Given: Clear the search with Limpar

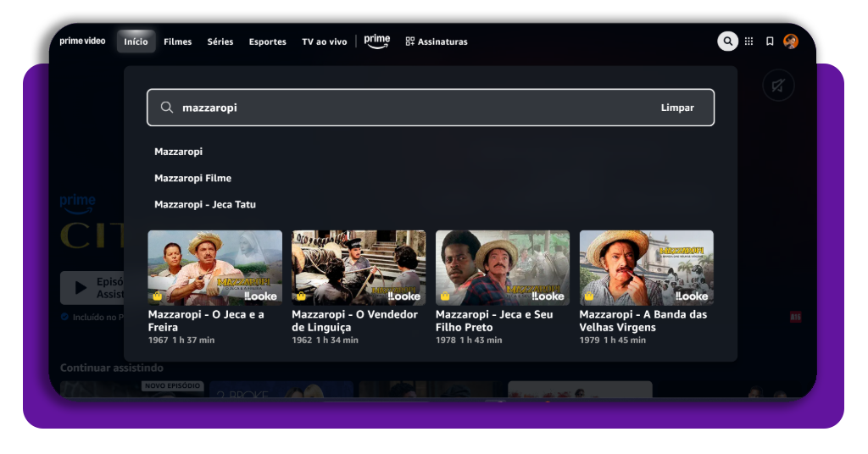Looking at the screenshot, I should click(677, 108).
